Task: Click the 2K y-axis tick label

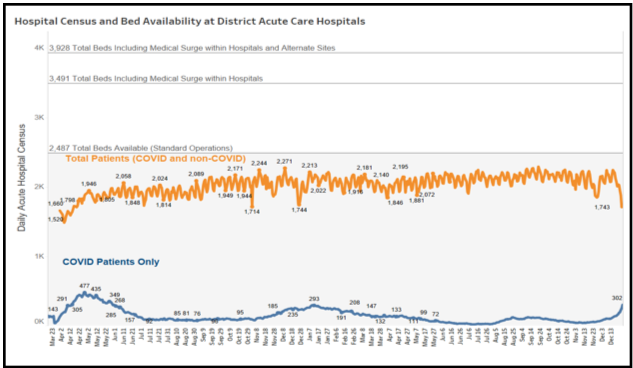Action: coord(39,187)
